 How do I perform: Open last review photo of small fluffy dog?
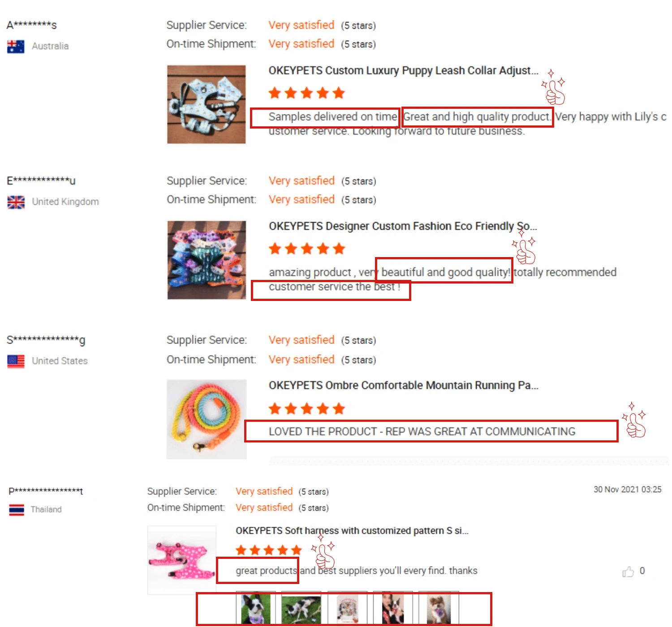[x=439, y=608]
